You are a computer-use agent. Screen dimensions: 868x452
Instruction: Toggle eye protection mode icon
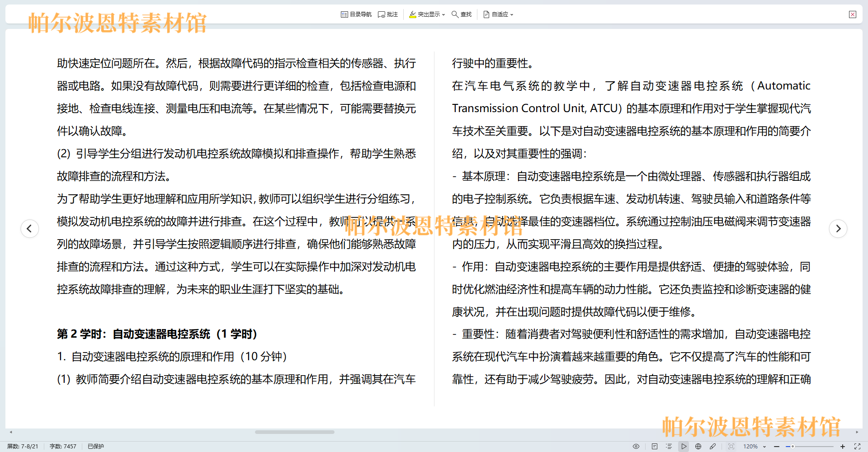636,446
